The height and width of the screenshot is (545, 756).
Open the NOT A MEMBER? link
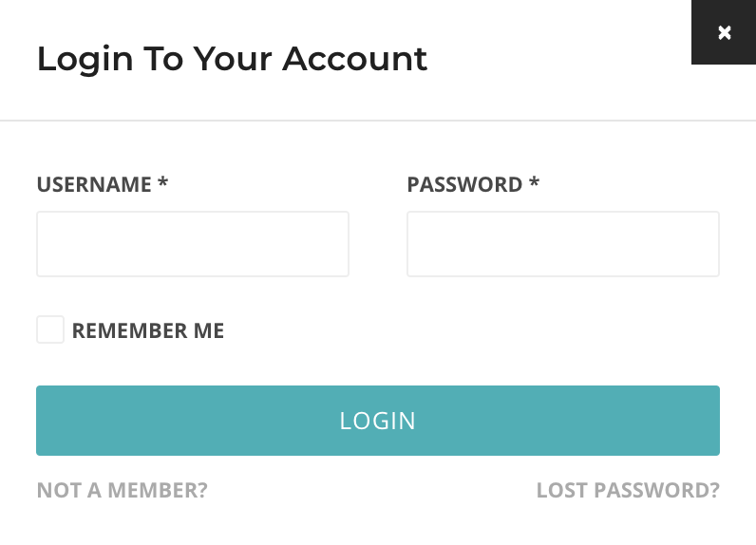pyautogui.click(x=122, y=490)
